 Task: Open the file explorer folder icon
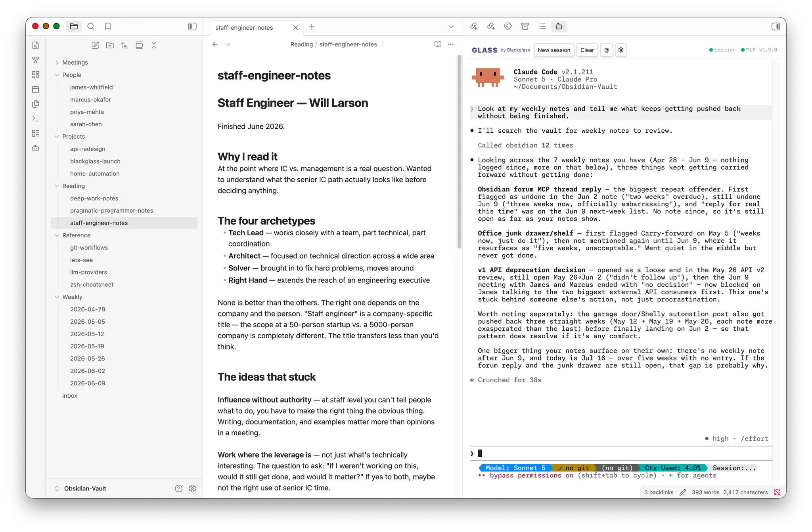pos(74,26)
